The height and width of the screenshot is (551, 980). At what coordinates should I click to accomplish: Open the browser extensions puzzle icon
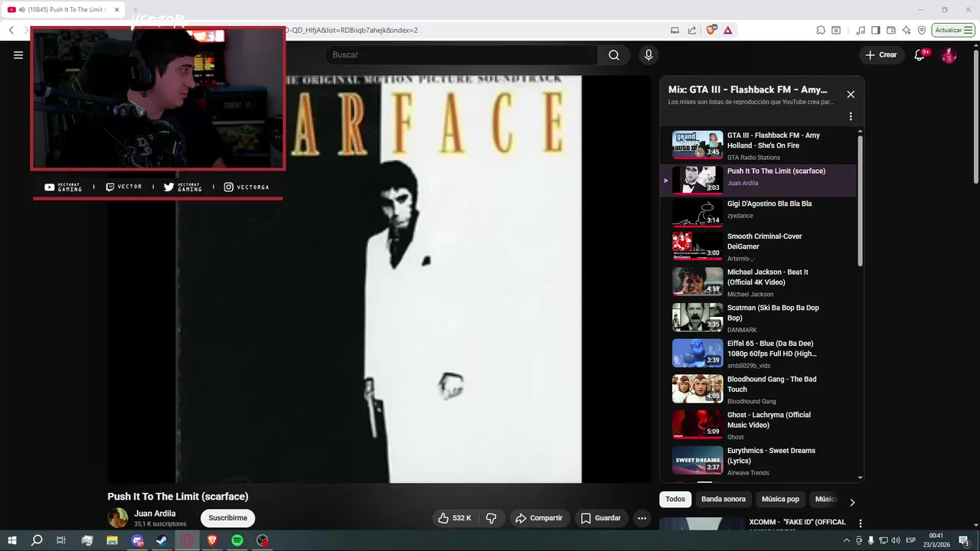(821, 30)
